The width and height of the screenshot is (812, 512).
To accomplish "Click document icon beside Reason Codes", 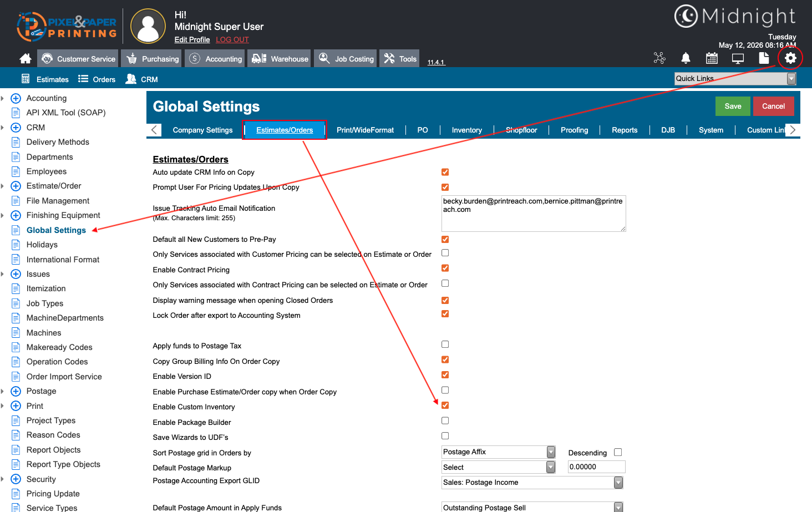I will click(16, 435).
